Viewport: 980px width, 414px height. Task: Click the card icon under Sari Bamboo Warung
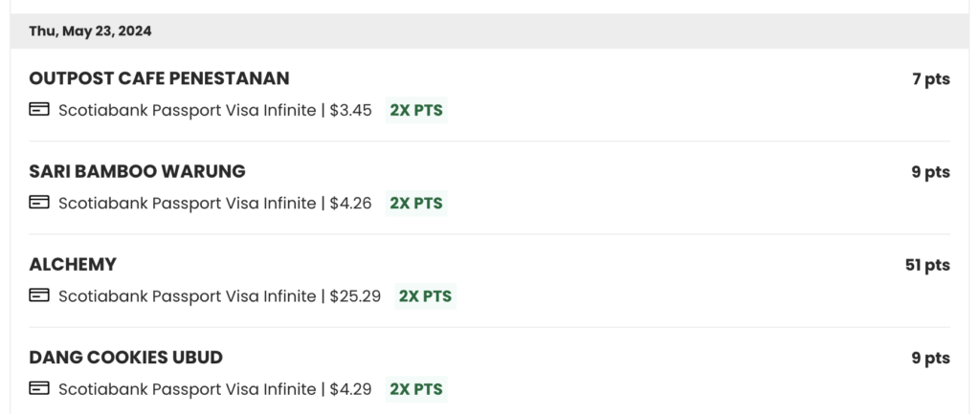click(x=39, y=203)
